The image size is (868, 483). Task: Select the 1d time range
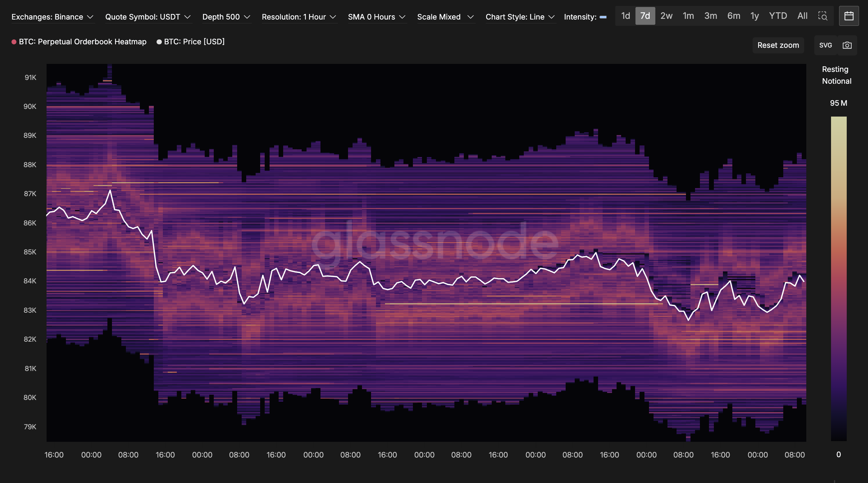[x=626, y=16]
